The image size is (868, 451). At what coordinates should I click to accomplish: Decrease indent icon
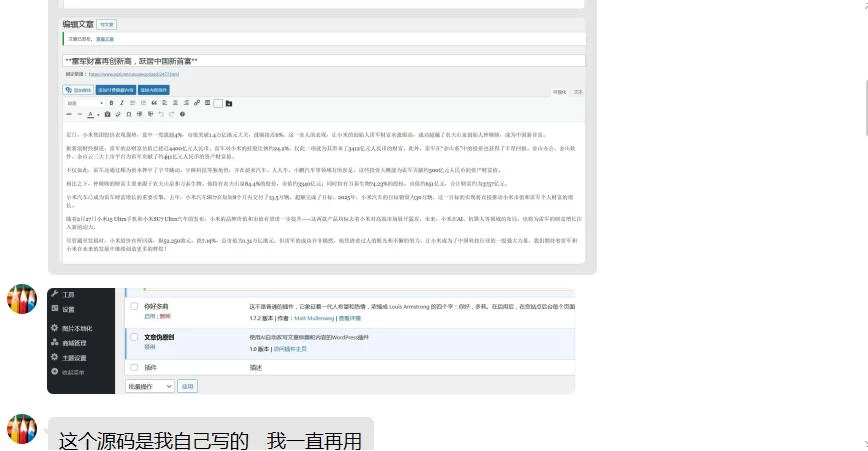(x=140, y=114)
